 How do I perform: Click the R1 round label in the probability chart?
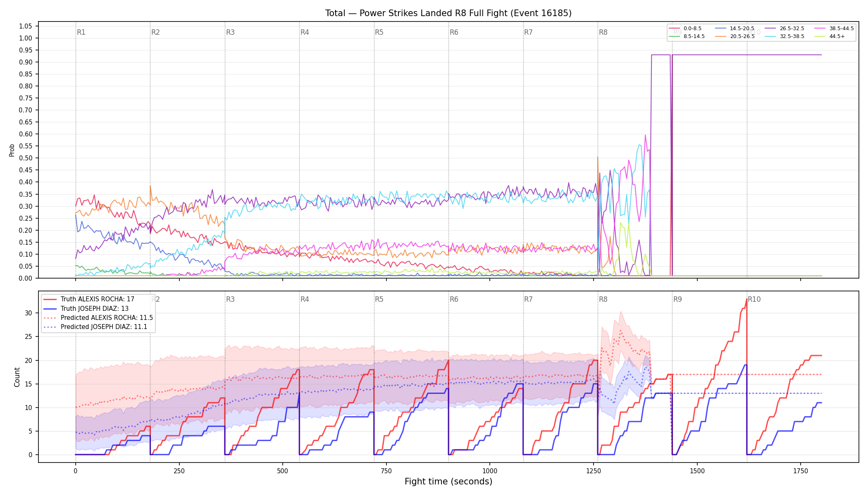[x=81, y=32]
